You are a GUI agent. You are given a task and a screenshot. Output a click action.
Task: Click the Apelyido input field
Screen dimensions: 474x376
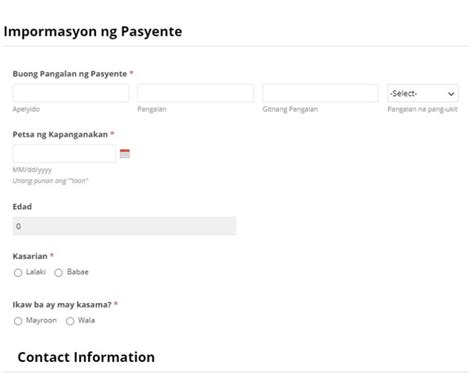[x=71, y=93]
